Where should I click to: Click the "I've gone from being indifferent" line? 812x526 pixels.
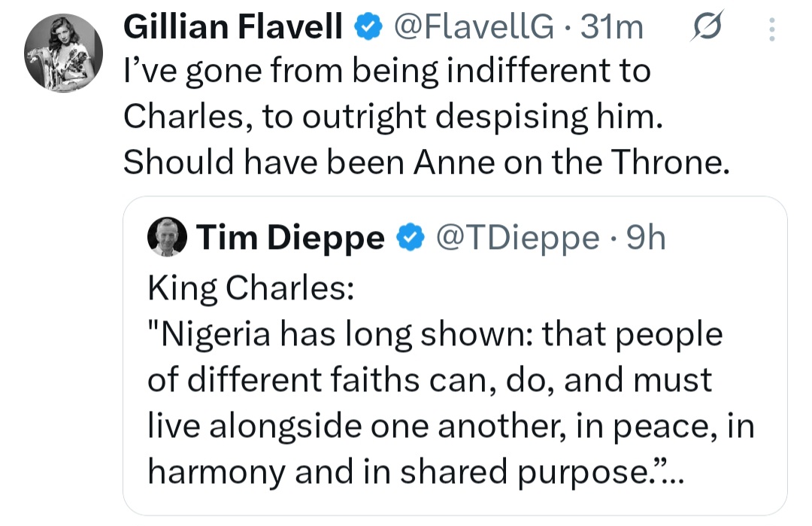[x=386, y=71]
